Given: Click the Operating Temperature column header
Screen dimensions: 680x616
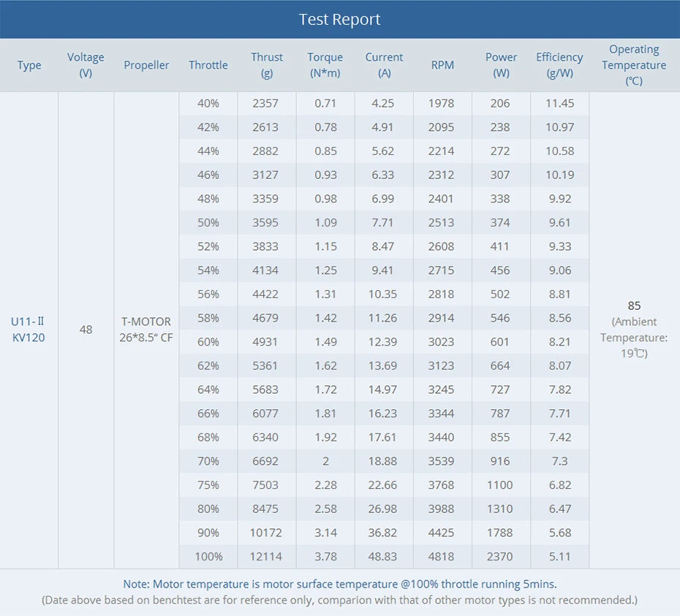Looking at the screenshot, I should coord(634,65).
